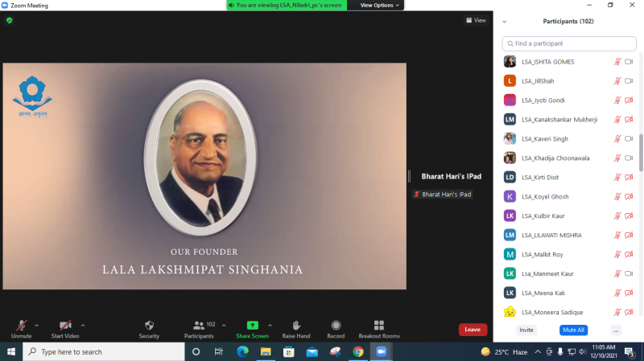The width and height of the screenshot is (644, 361).
Task: Click the red Leave button
Action: click(x=473, y=330)
